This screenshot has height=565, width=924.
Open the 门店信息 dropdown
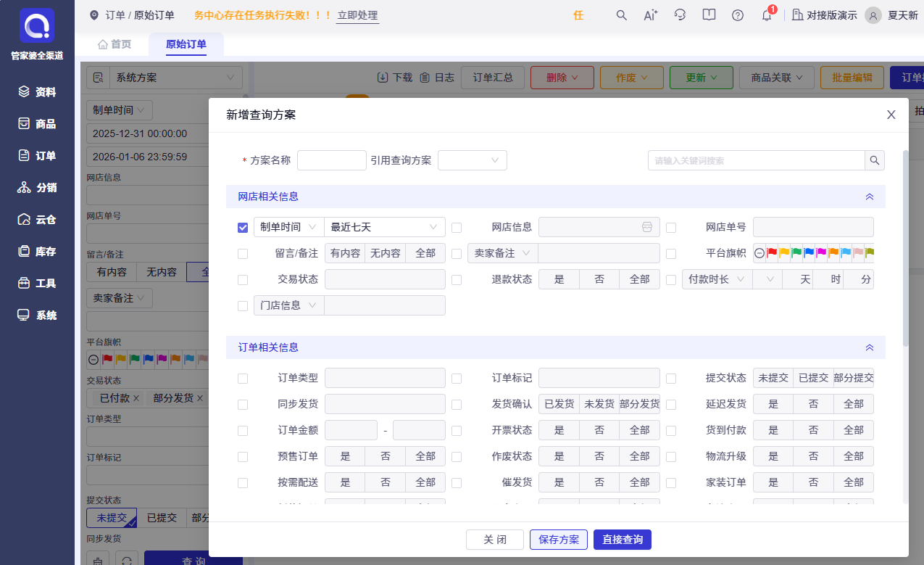[x=288, y=305]
